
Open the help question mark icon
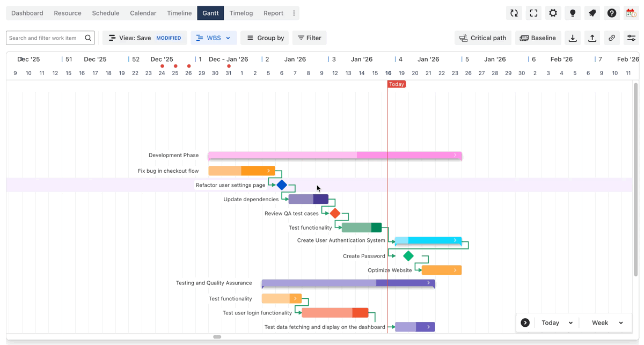(612, 13)
